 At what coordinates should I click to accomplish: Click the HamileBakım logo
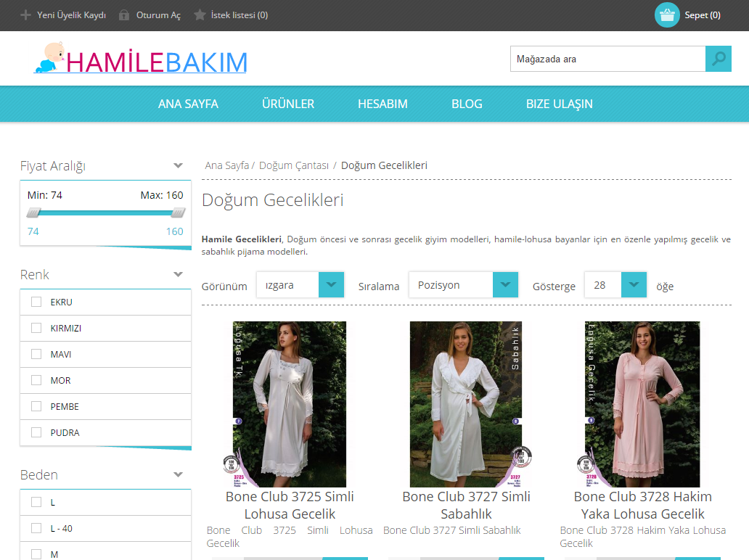141,59
